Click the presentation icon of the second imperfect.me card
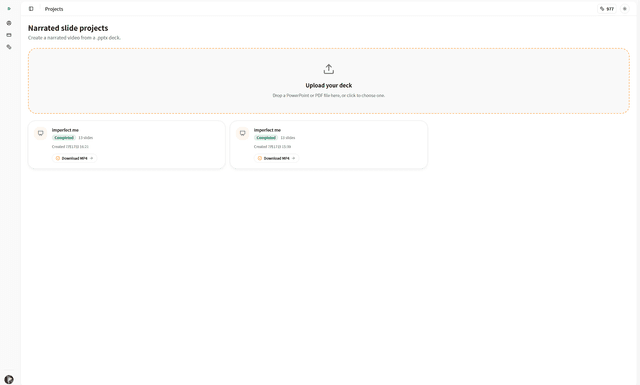The image size is (640, 385). (242, 133)
